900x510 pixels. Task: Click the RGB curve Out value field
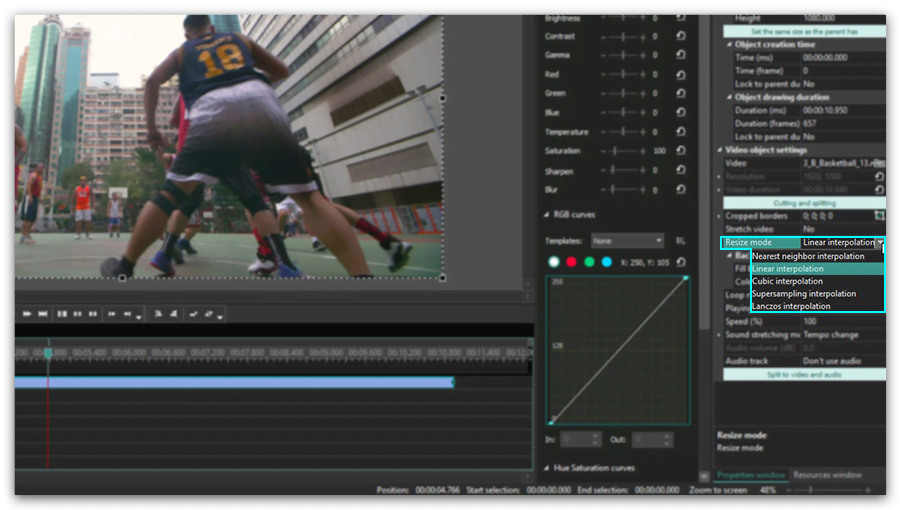coord(652,439)
